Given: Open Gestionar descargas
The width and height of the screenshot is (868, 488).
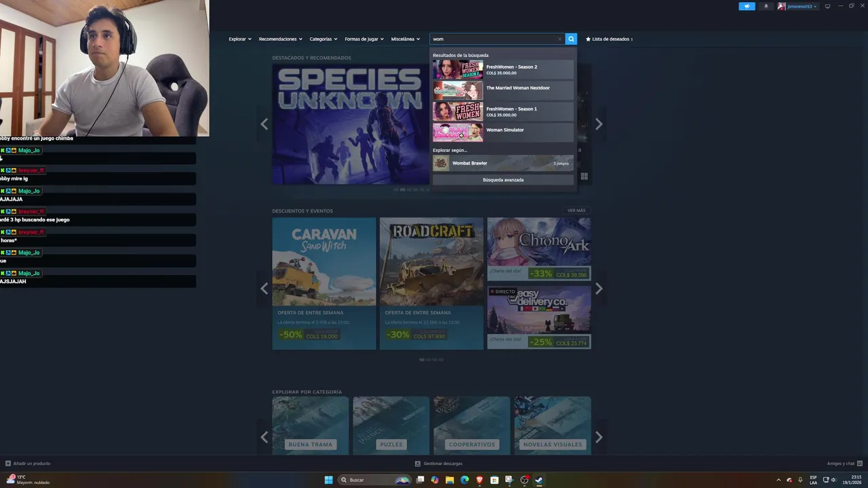Looking at the screenshot, I should pyautogui.click(x=439, y=464).
